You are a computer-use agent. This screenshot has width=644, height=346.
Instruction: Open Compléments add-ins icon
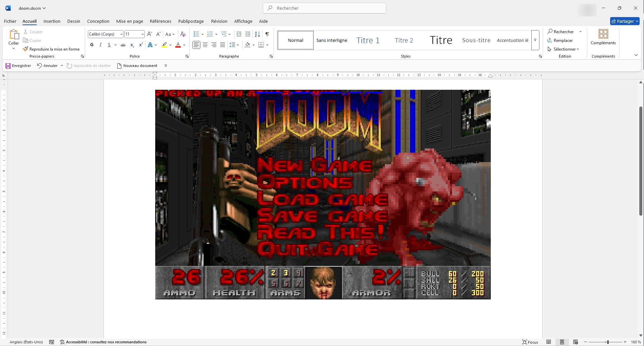[x=603, y=34]
